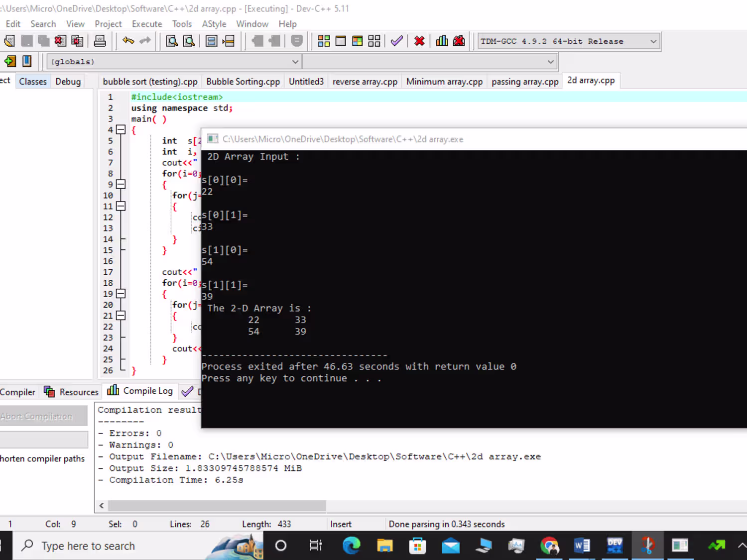The height and width of the screenshot is (560, 747).
Task: Click the Undo arrow icon
Action: (x=128, y=41)
